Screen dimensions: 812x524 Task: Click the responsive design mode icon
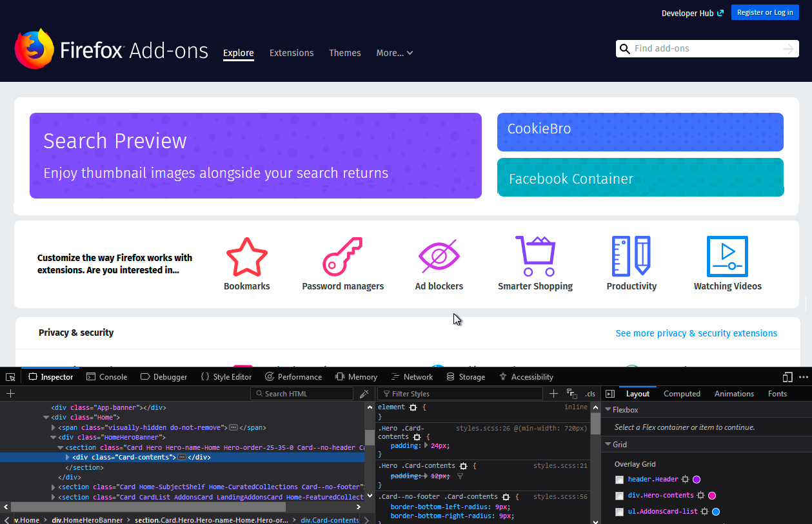point(787,377)
